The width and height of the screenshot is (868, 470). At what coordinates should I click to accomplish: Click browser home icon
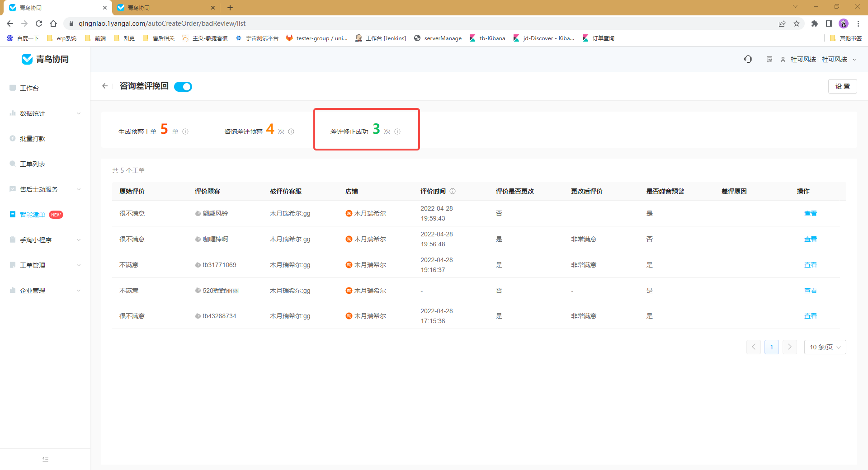(53, 23)
